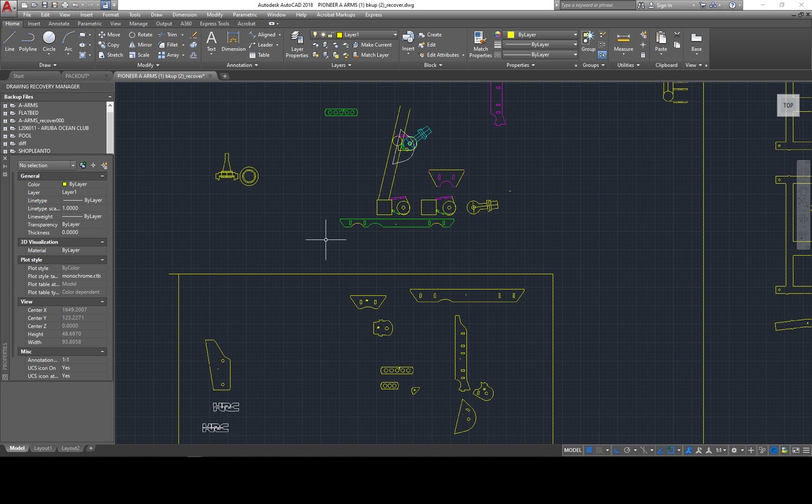This screenshot has height=504, width=812.
Task: Toggle snap mode in status bar
Action: (x=599, y=450)
